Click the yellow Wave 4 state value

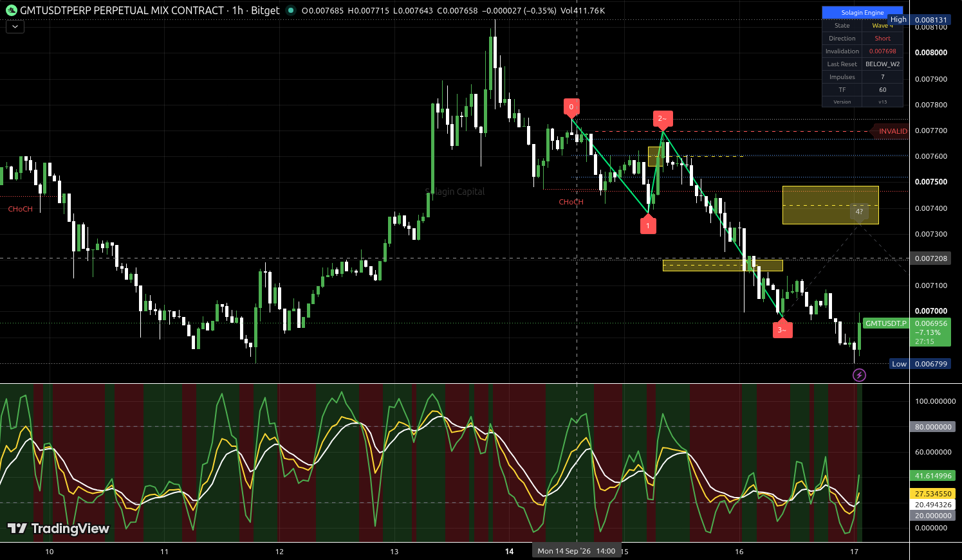tap(882, 26)
